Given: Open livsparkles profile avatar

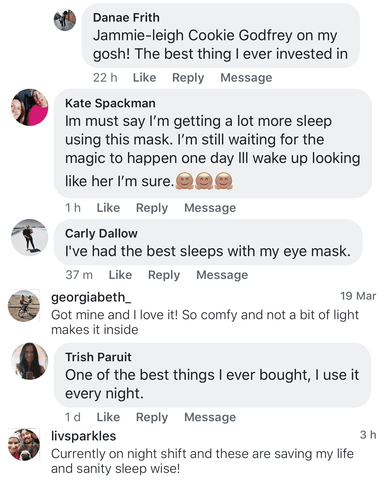Looking at the screenshot, I should point(24,445).
